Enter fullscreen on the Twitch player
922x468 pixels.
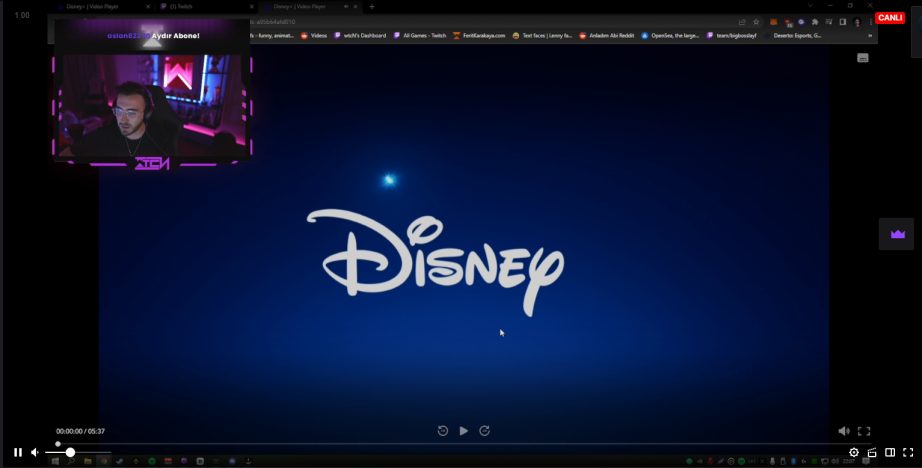[x=908, y=452]
